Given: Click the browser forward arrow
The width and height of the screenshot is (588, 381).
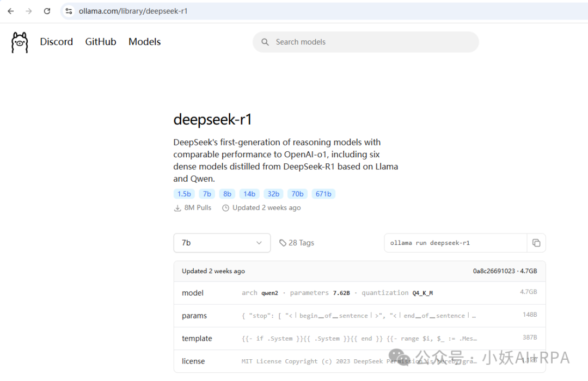Looking at the screenshot, I should [28, 11].
